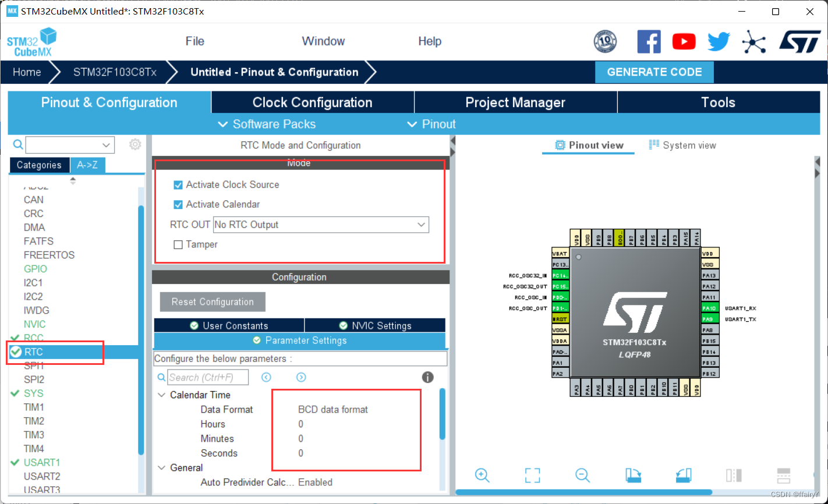Rotate the chip counter-clockwise

click(684, 475)
